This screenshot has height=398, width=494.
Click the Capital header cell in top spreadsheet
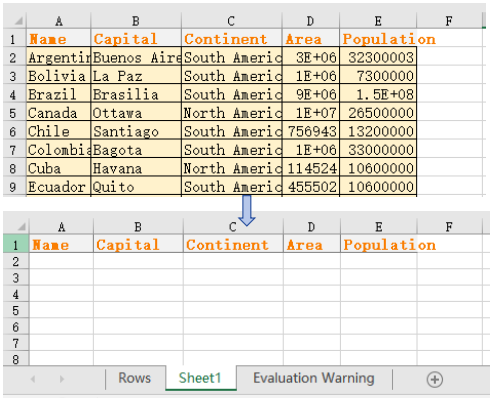[x=136, y=38]
